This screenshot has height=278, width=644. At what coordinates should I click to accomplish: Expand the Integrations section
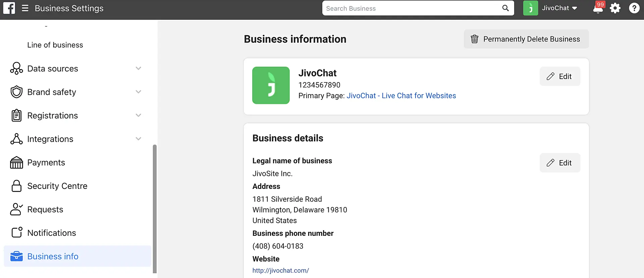[x=138, y=139]
